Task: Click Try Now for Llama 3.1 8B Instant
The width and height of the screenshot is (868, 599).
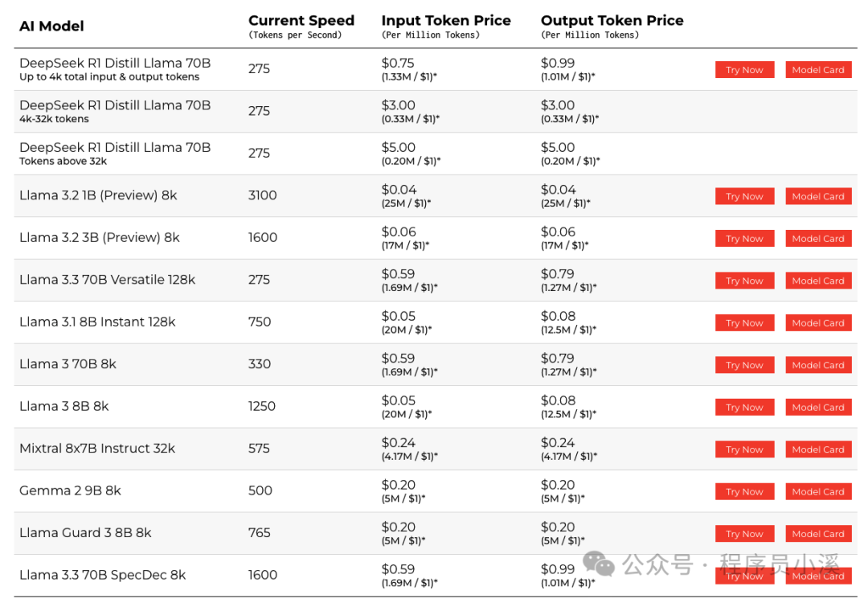Action: tap(744, 322)
